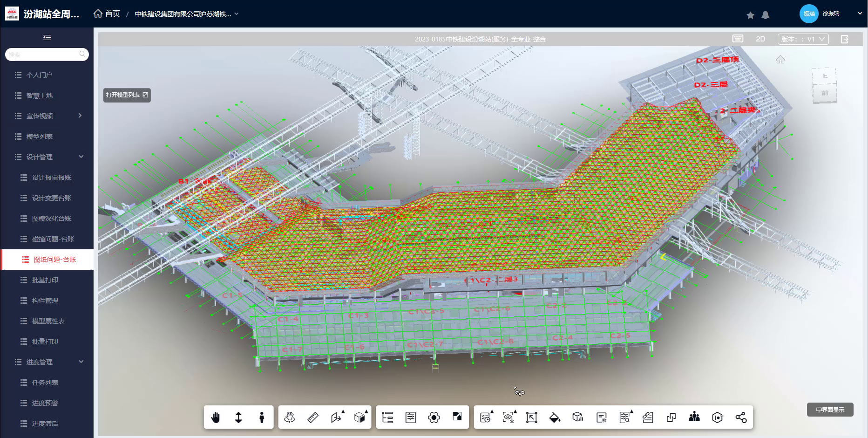The width and height of the screenshot is (868, 438).
Task: Pick the ruler measure tool
Action: click(x=313, y=417)
